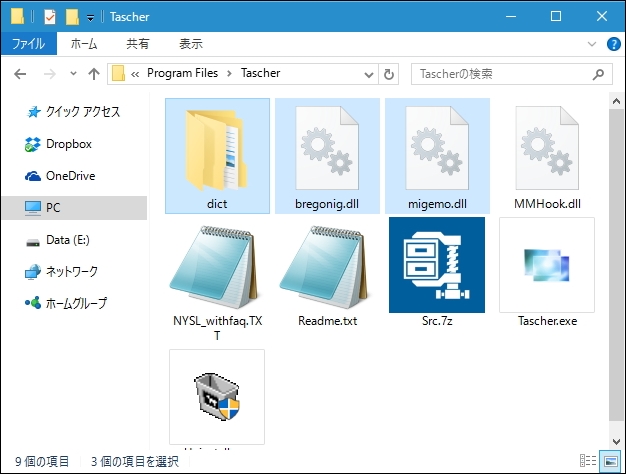Expand the hidden path chevron before Program Files
The image size is (626, 474).
[x=135, y=74]
